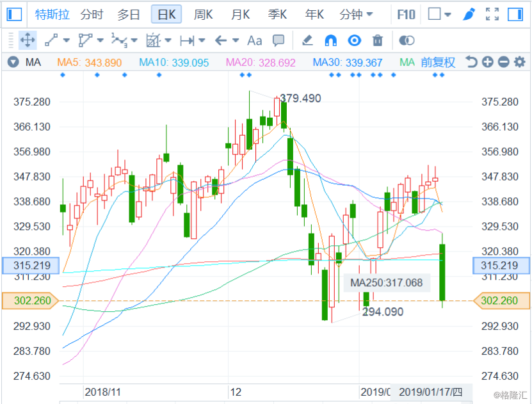Image resolution: width=532 pixels, height=404 pixels.
Task: Switch to 周K weekly chart tab
Action: pyautogui.click(x=203, y=14)
